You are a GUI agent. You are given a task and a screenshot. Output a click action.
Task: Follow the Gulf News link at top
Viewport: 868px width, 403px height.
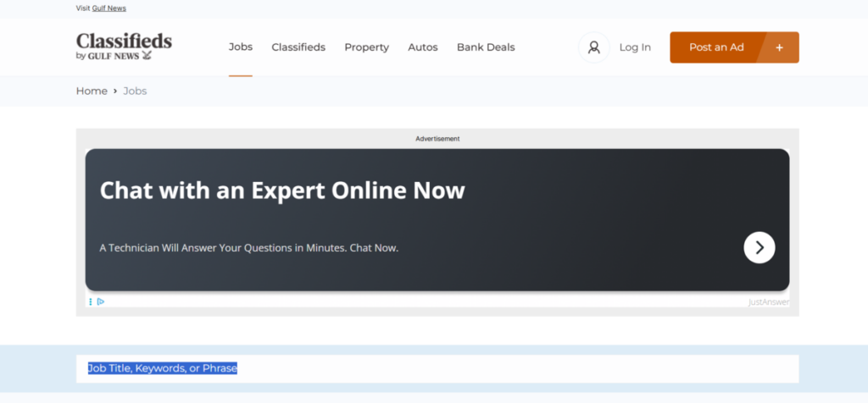[x=108, y=8]
